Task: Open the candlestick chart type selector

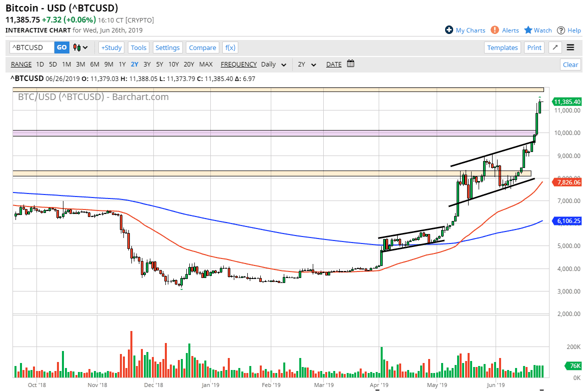Action: 76,47
